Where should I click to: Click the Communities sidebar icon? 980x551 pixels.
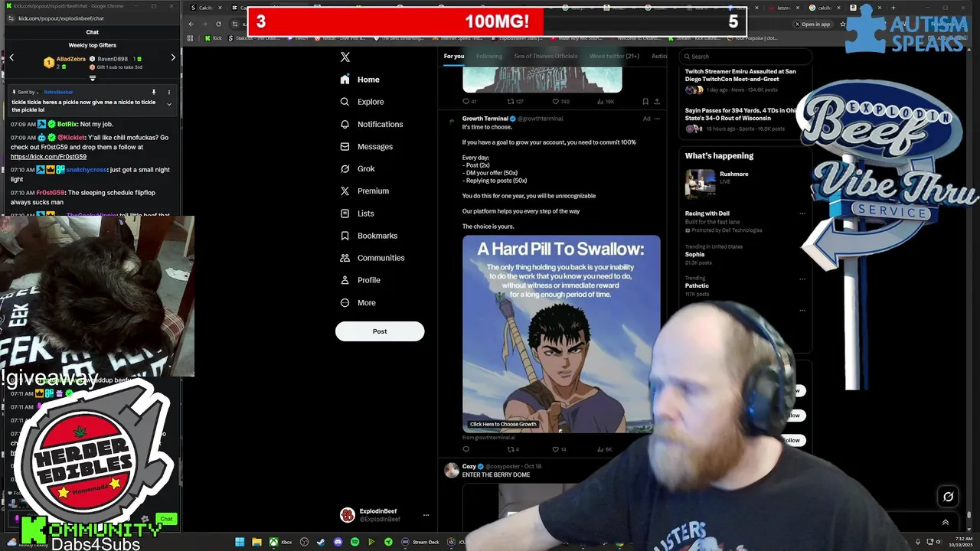pos(345,258)
